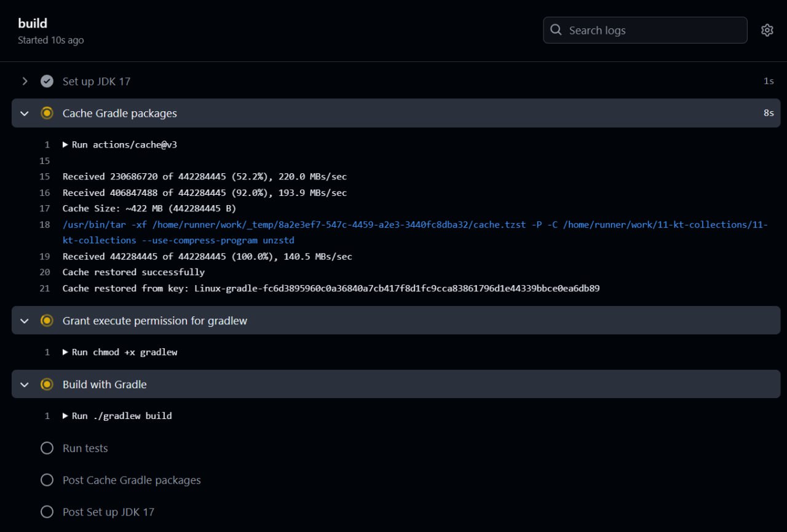Viewport: 787px width, 532px height.
Task: Open the Post Cache Gradle packages step
Action: pos(132,480)
